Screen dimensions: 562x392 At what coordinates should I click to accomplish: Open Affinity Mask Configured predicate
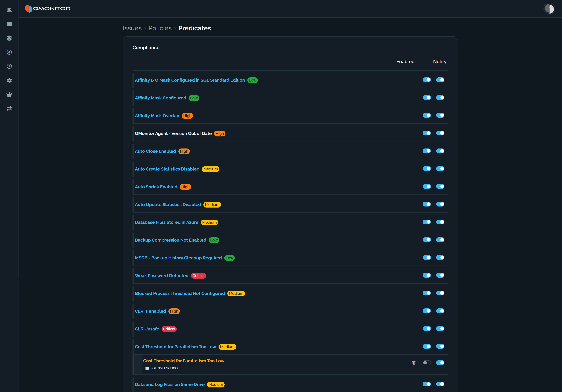(x=160, y=98)
